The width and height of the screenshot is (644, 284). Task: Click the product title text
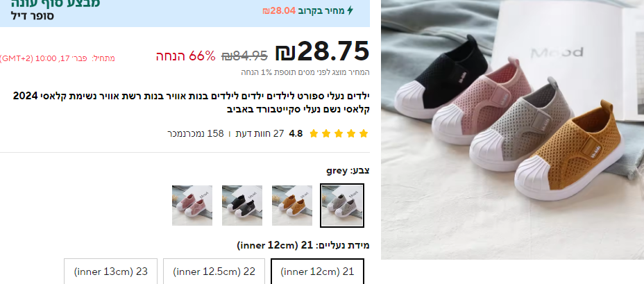coord(192,103)
